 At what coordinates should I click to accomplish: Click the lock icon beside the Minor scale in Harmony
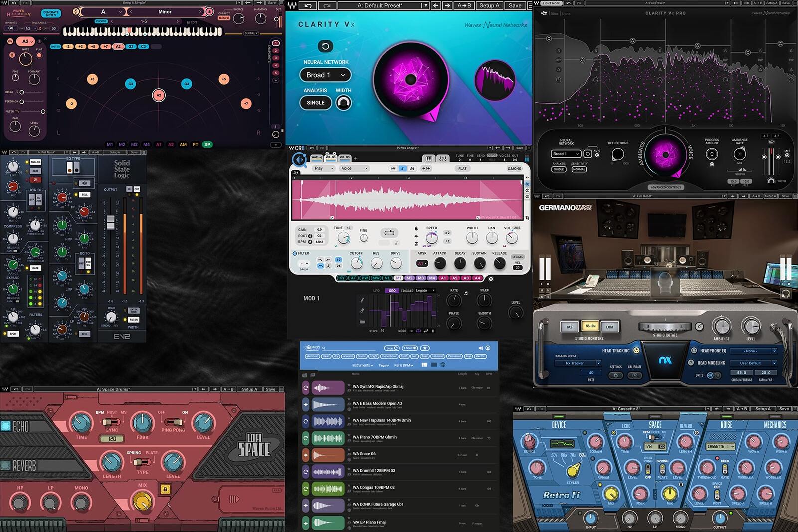(209, 12)
